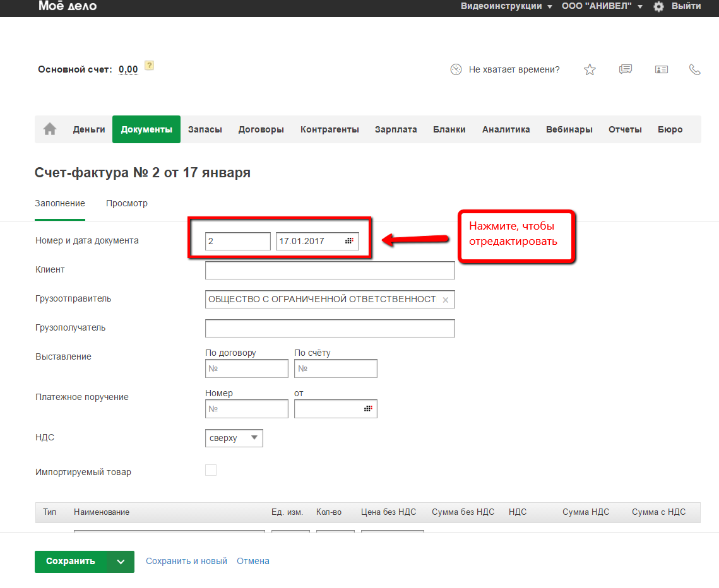Click the Сохранить и новый link
This screenshot has height=588, width=719.
pos(186,561)
